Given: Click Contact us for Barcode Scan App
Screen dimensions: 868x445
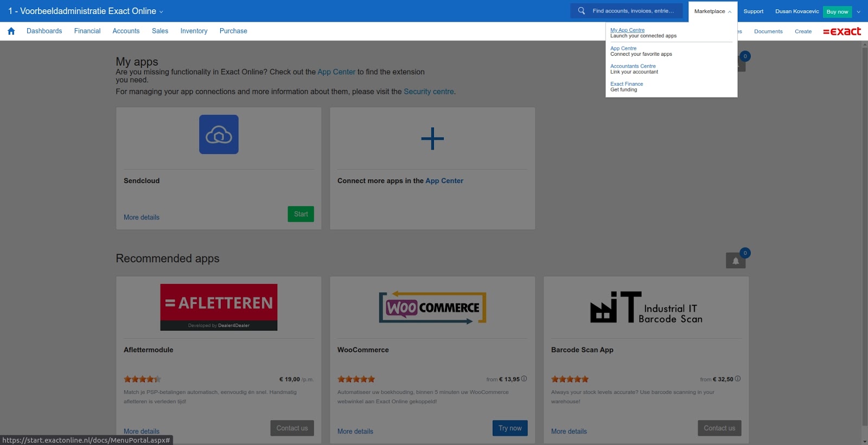Looking at the screenshot, I should tap(719, 428).
